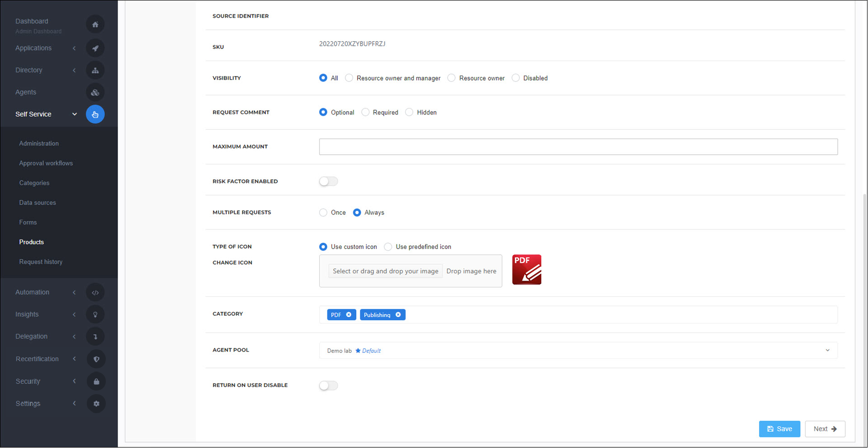Click the Directory hierarchy icon

(95, 70)
